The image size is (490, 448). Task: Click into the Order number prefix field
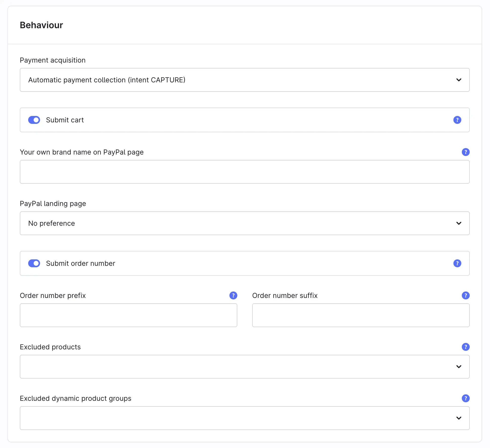click(128, 315)
